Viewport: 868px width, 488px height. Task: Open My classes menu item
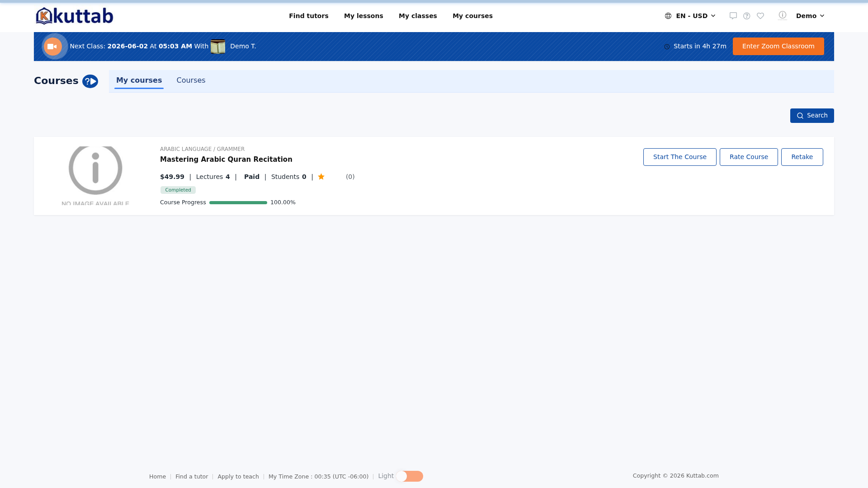[x=418, y=16]
